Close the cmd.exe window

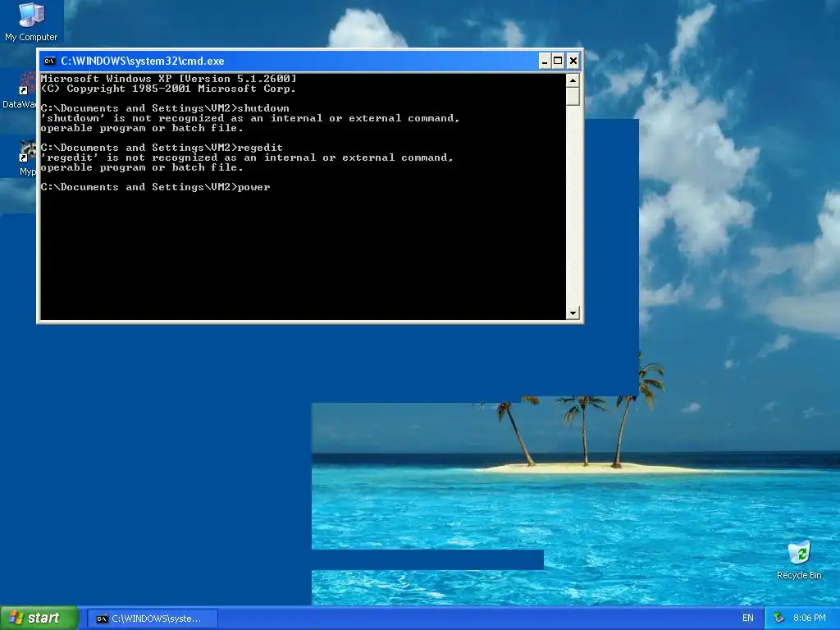(x=573, y=61)
